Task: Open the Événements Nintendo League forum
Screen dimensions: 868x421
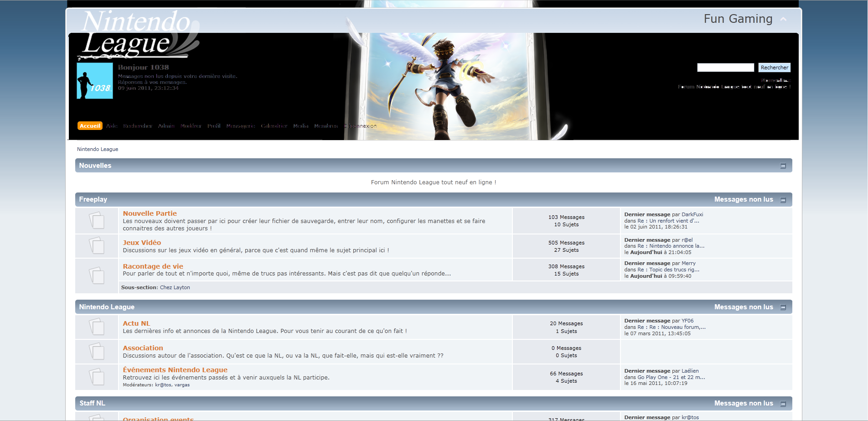Action: pos(175,370)
